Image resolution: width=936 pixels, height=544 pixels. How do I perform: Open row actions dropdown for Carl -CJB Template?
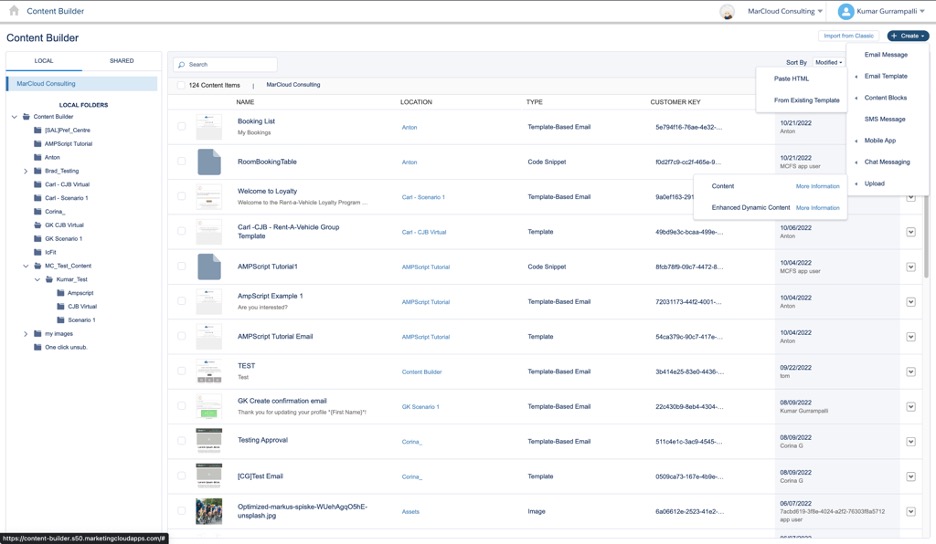pos(911,232)
